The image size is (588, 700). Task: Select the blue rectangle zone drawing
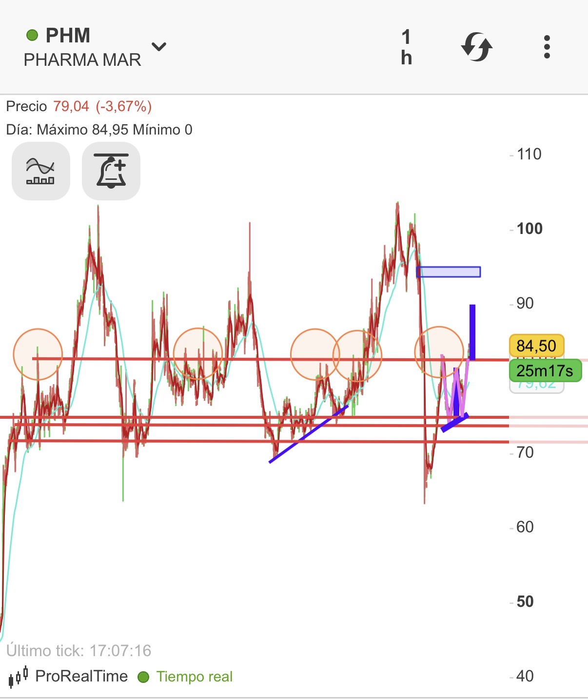point(449,272)
